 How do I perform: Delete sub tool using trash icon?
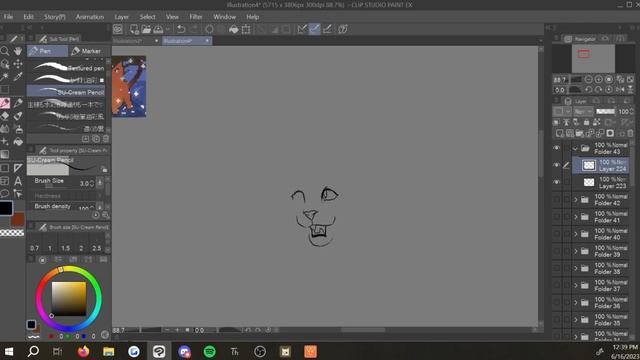106,139
